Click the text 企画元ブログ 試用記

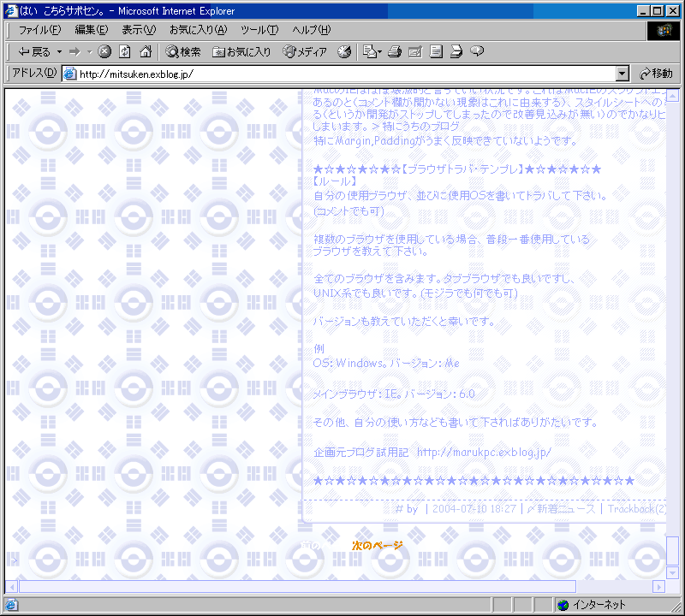coord(360,453)
